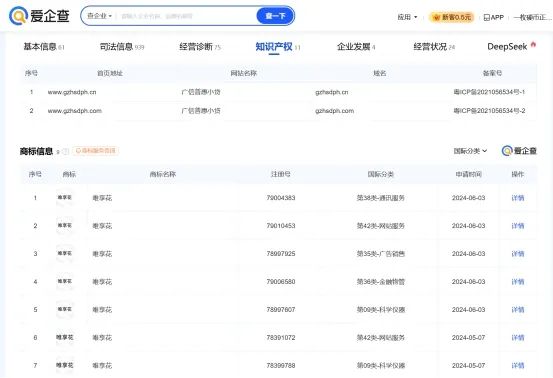The width and height of the screenshot is (553, 378).
Task: Open trademark thumbnail in row 6
Action: (x=65, y=337)
